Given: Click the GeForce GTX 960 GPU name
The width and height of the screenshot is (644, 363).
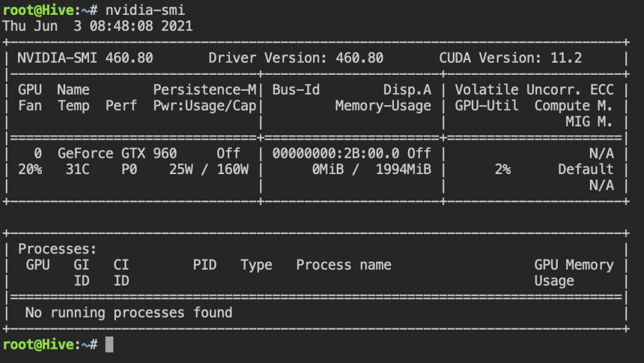Looking at the screenshot, I should pos(117,153).
